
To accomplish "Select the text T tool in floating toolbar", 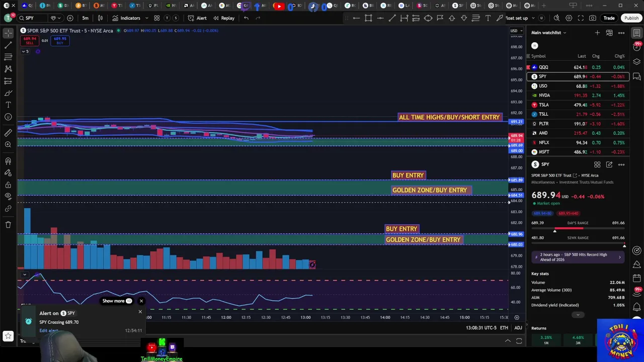I will pos(488,18).
